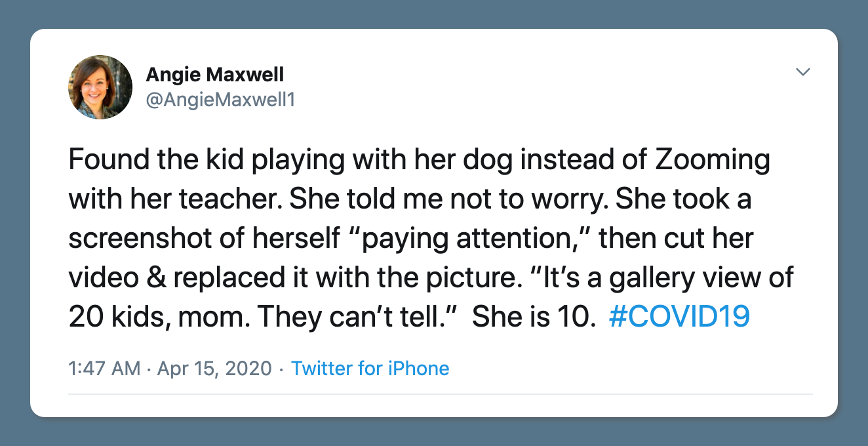
Task: Click the text '20 kids, mom.'
Action: coord(159,317)
